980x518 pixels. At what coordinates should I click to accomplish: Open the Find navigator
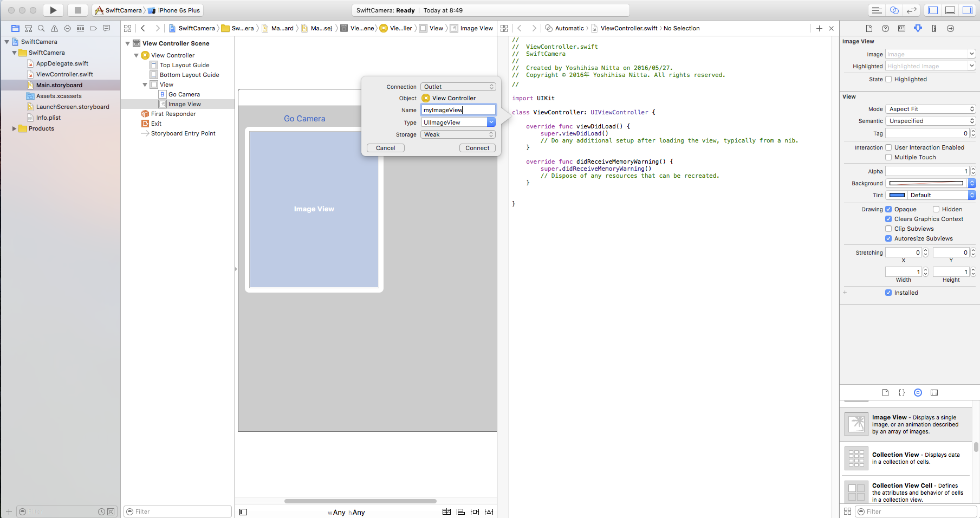(41, 28)
